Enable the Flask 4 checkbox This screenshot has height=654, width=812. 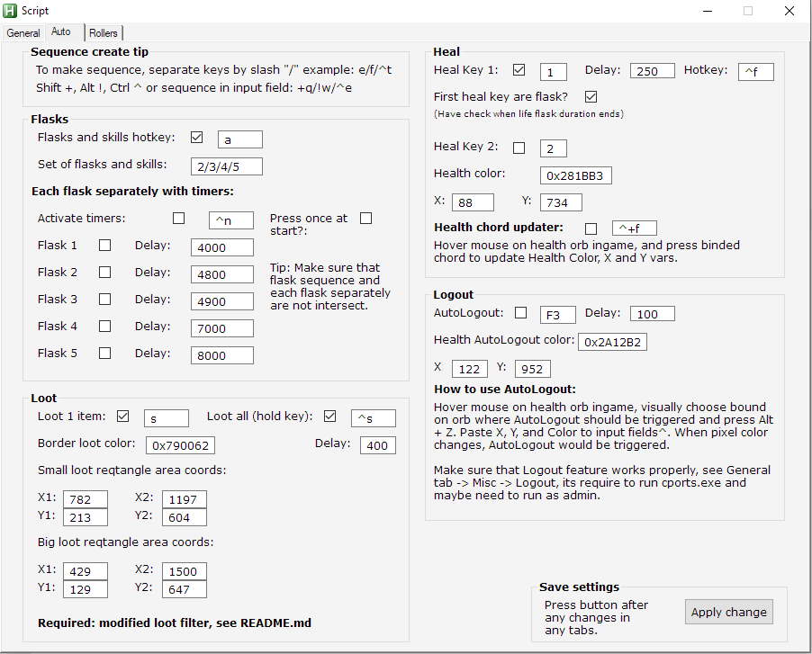click(105, 326)
